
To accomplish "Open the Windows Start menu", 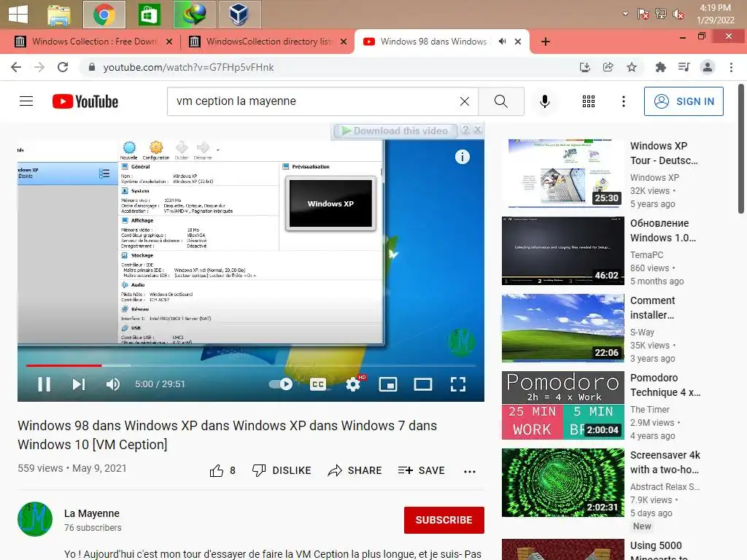I will (18, 15).
